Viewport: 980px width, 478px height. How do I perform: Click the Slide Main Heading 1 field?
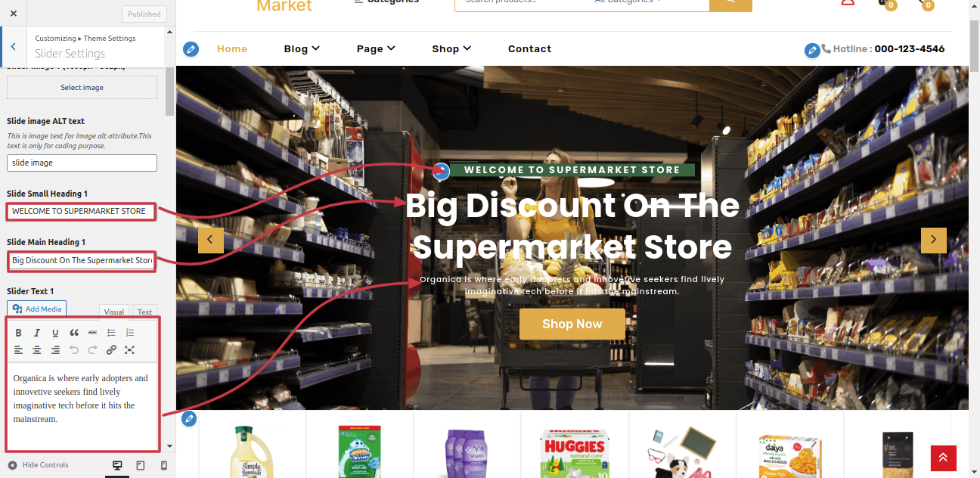coord(82,261)
